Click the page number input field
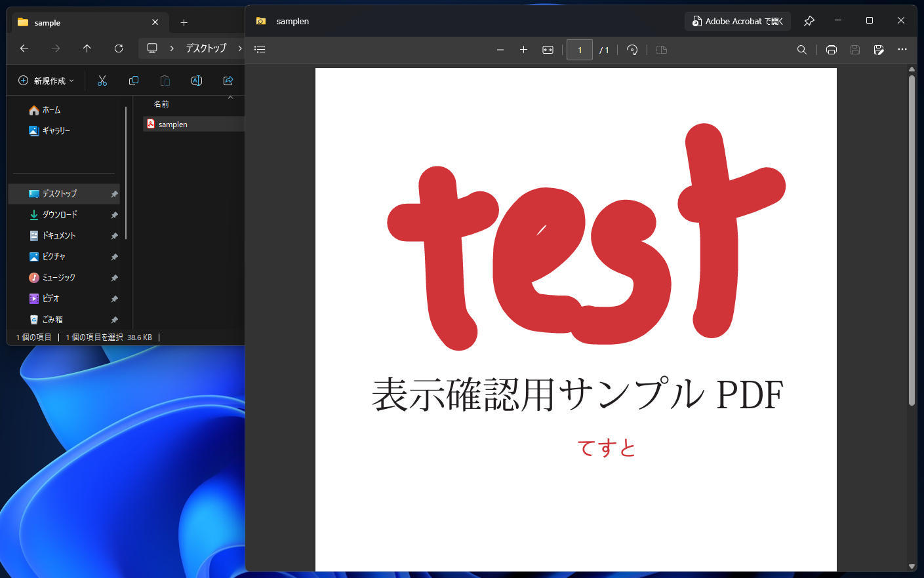Screen dimensions: 924x578 pos(579,50)
